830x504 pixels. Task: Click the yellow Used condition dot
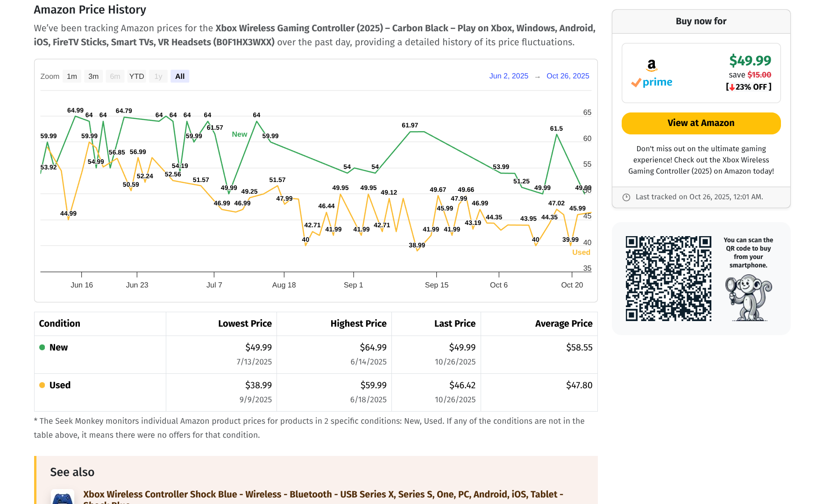pyautogui.click(x=42, y=385)
